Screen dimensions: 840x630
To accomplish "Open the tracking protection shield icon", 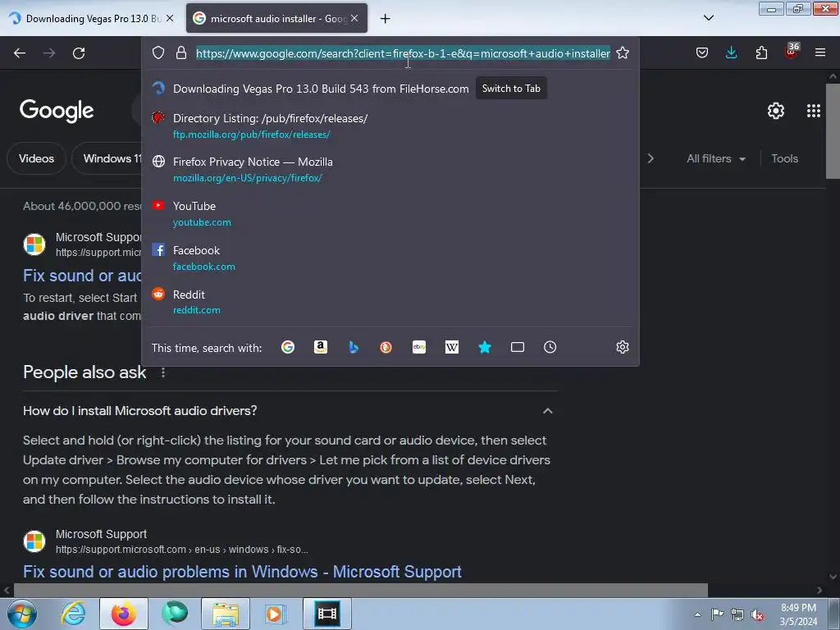I will tap(158, 53).
